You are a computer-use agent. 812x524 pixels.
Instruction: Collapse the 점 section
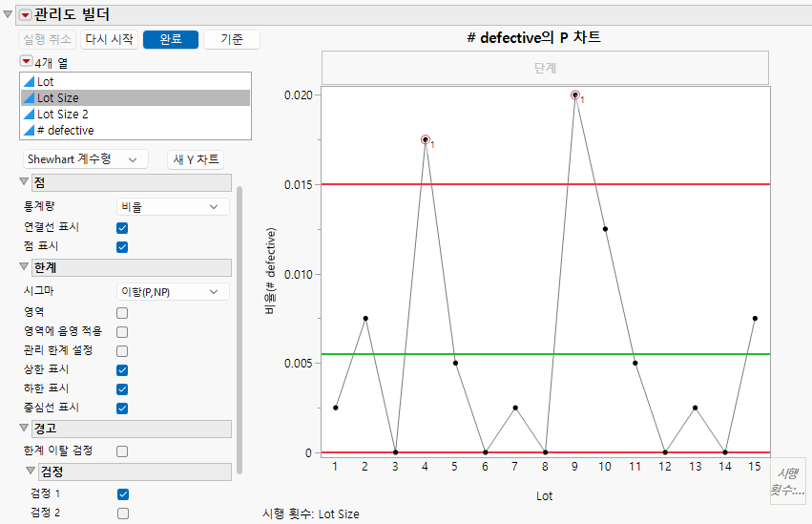[24, 181]
